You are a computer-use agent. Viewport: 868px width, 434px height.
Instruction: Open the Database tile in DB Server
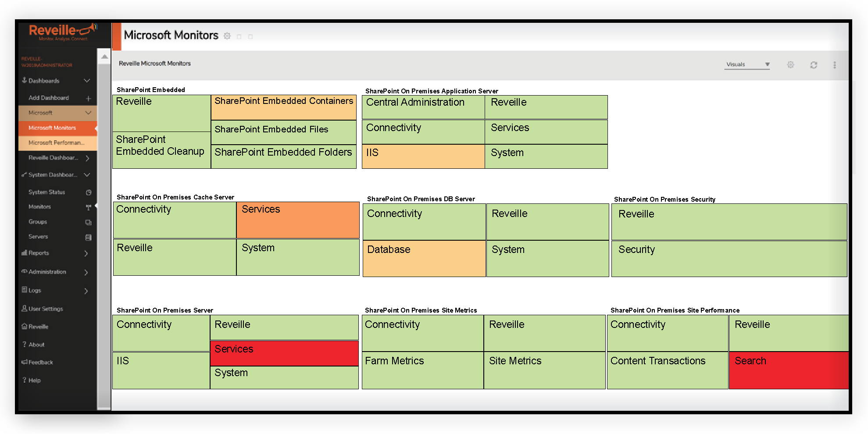click(424, 259)
